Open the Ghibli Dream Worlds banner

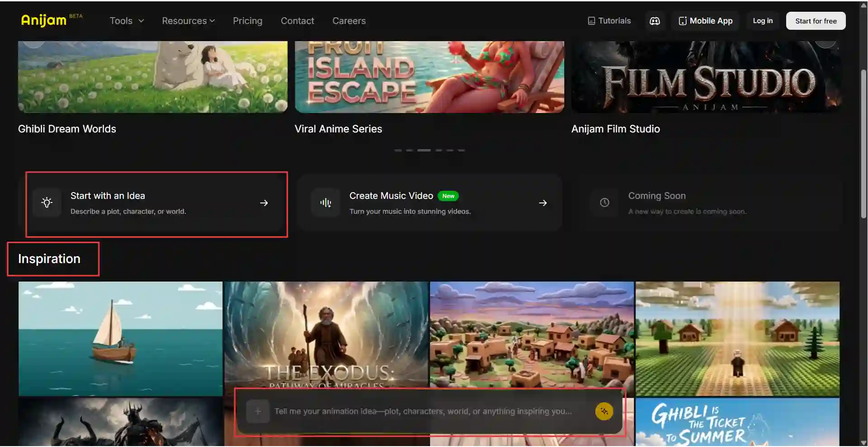pos(153,77)
